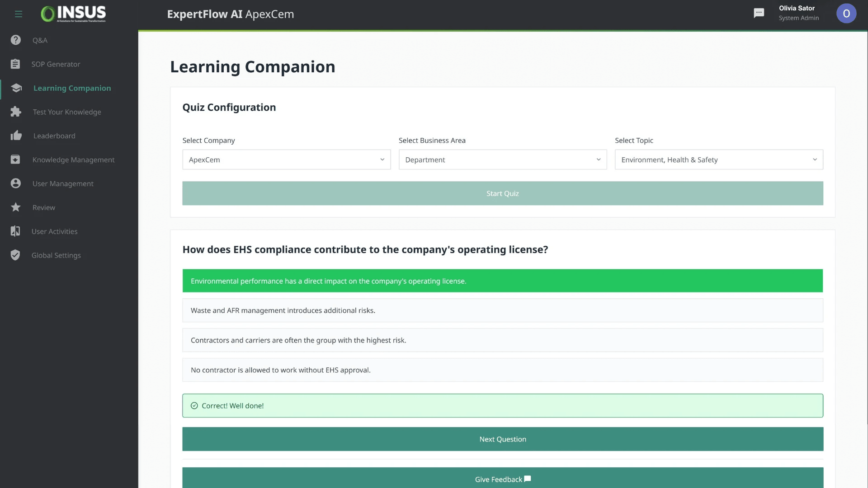Image resolution: width=868 pixels, height=488 pixels.
Task: Click the User Activities icon
Action: 15,231
